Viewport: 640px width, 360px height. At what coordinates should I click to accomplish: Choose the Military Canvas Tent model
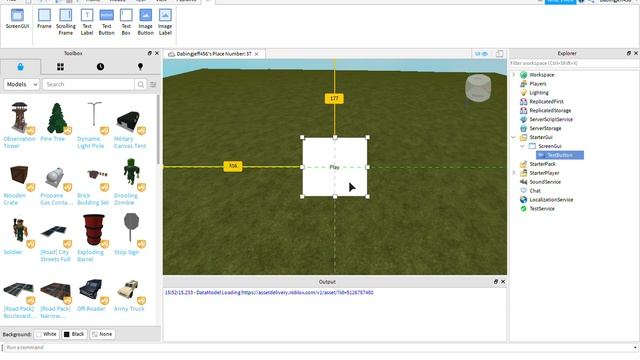pyautogui.click(x=130, y=125)
